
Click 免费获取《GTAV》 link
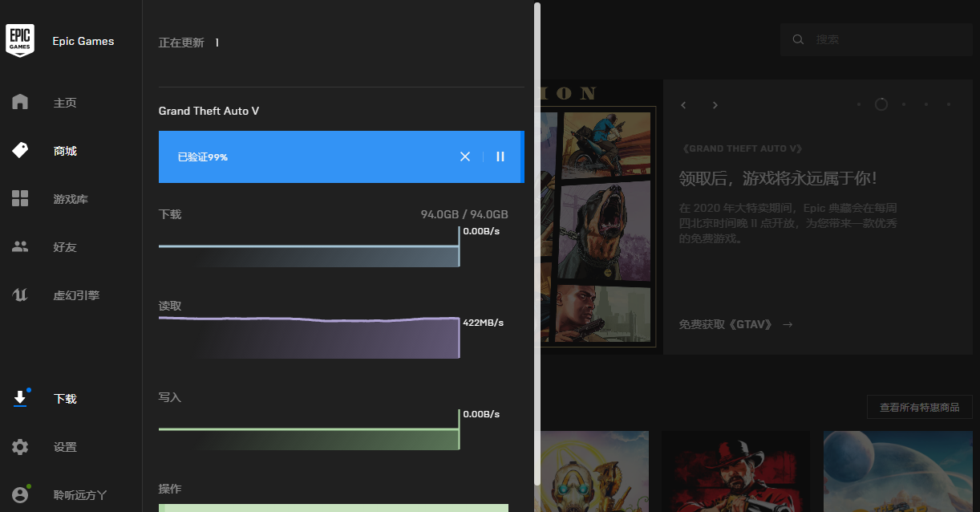[x=736, y=324]
